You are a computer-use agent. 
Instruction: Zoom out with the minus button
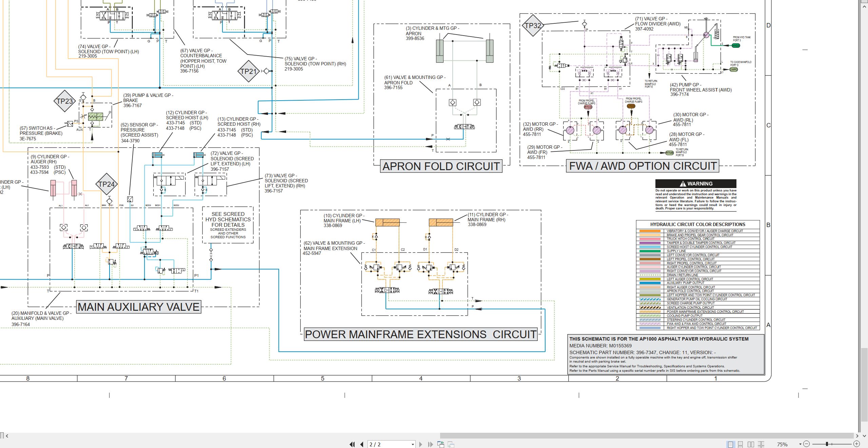[x=807, y=444]
